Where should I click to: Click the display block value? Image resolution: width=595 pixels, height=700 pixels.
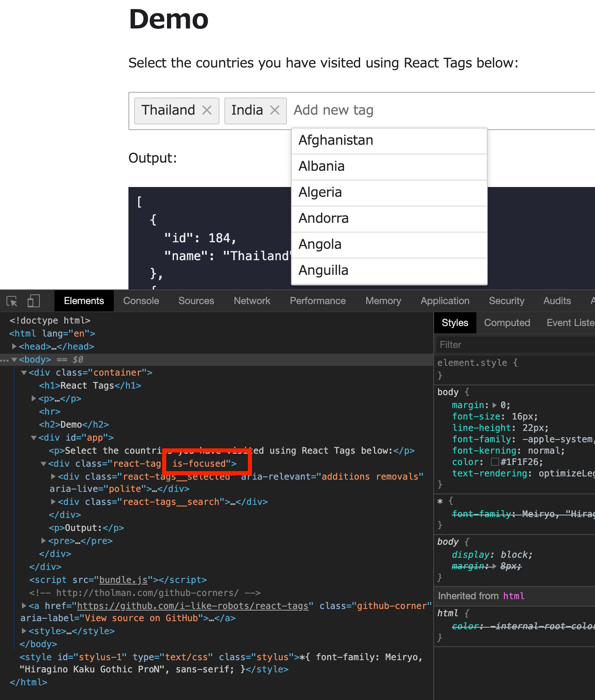point(515,554)
